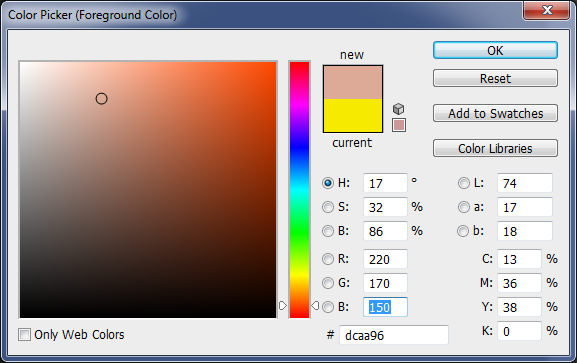Click the Color Picker (Foreground Color) title
The height and width of the screenshot is (363, 577).
[92, 15]
